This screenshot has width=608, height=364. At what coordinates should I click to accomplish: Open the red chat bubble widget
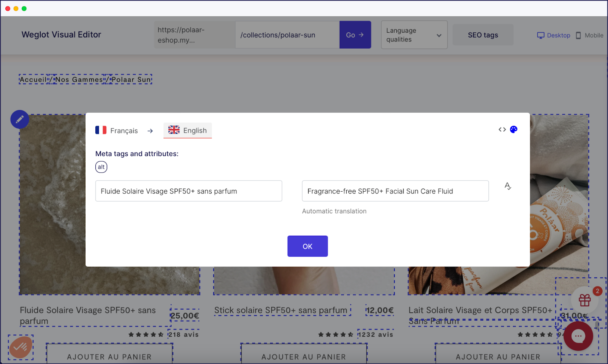578,336
